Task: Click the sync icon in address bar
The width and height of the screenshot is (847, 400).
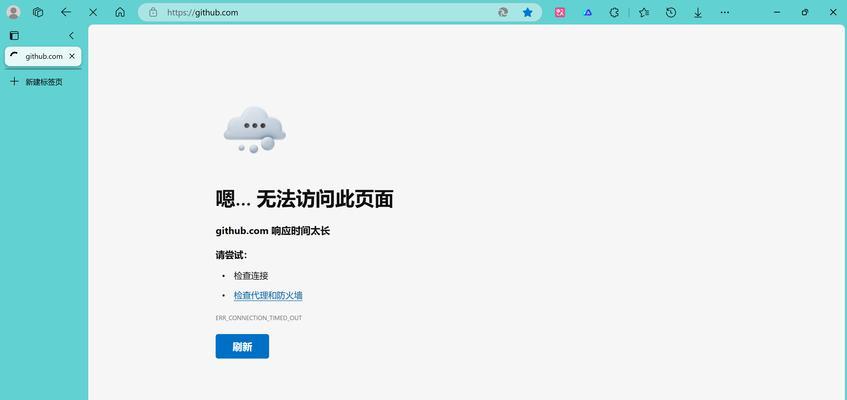Action: click(503, 12)
